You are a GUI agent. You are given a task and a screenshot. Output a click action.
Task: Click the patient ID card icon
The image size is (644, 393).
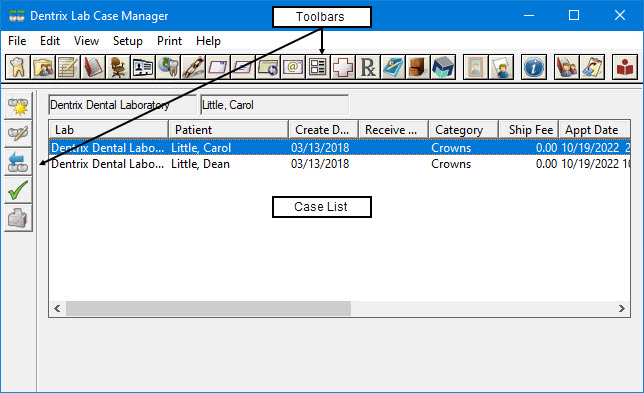coord(143,67)
